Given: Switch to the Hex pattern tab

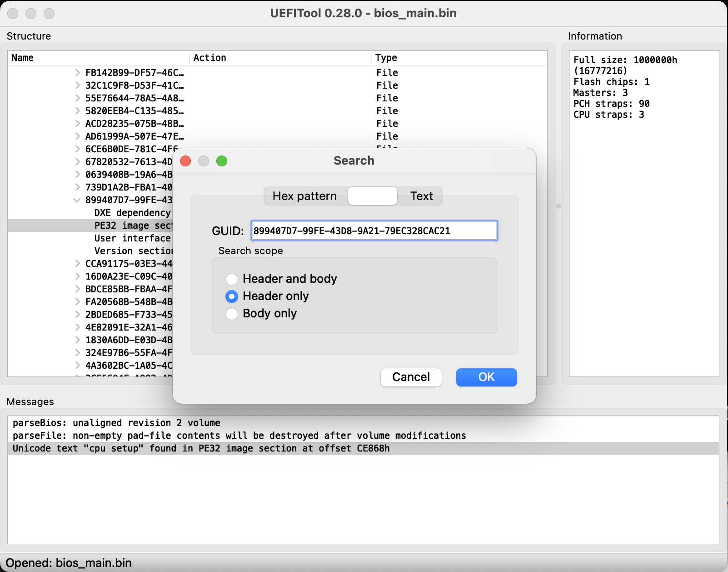Looking at the screenshot, I should click(305, 196).
